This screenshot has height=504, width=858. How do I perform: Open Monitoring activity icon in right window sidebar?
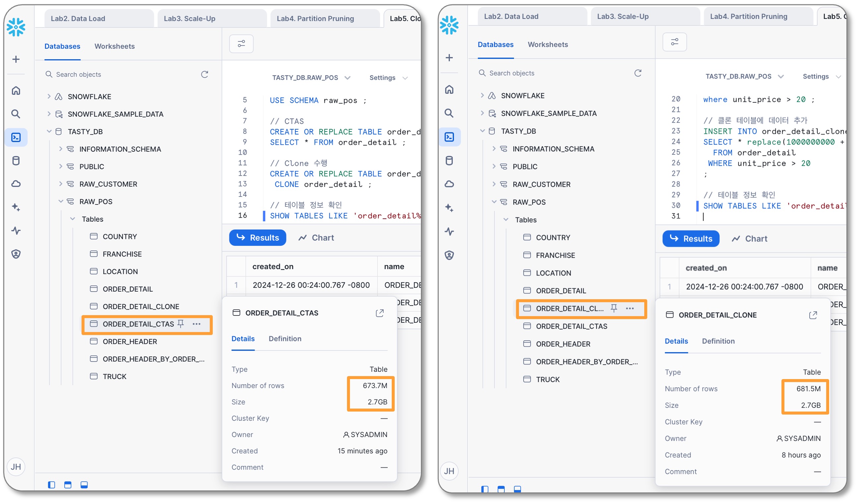point(449,232)
